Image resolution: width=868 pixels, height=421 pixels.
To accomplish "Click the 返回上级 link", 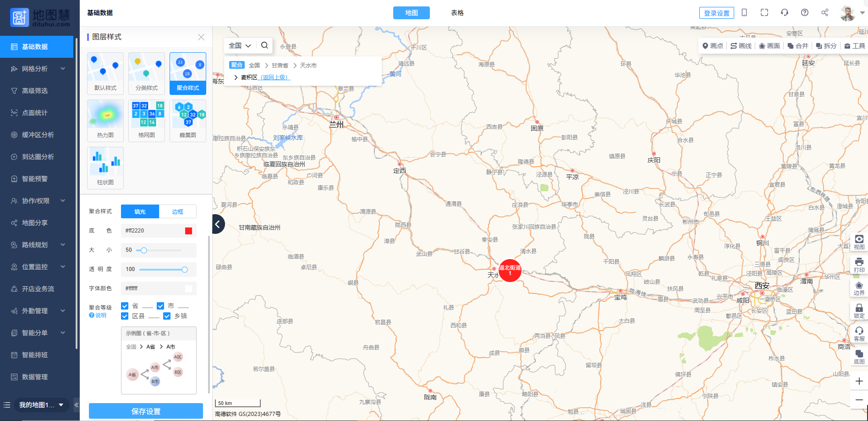I will 275,78.
